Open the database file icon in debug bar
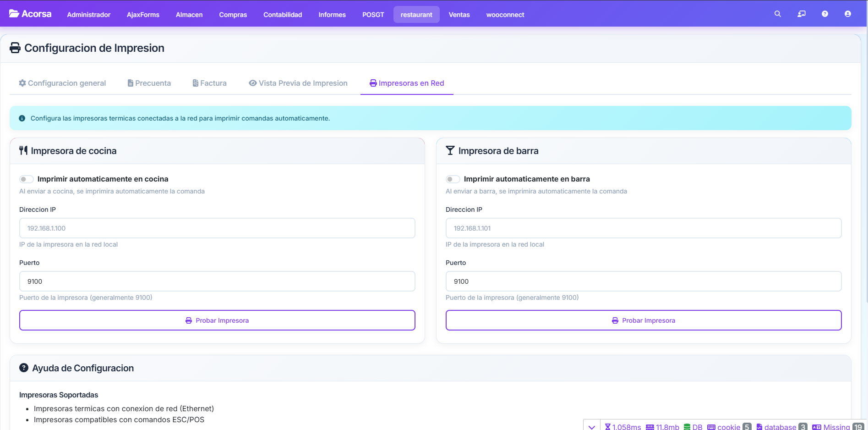This screenshot has width=868, height=430. [759, 426]
